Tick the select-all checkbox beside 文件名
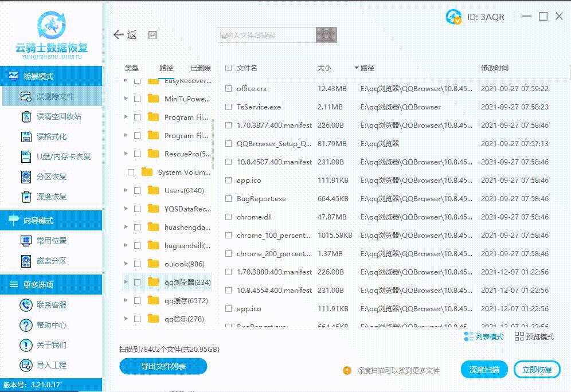The image size is (571, 392). coord(228,68)
